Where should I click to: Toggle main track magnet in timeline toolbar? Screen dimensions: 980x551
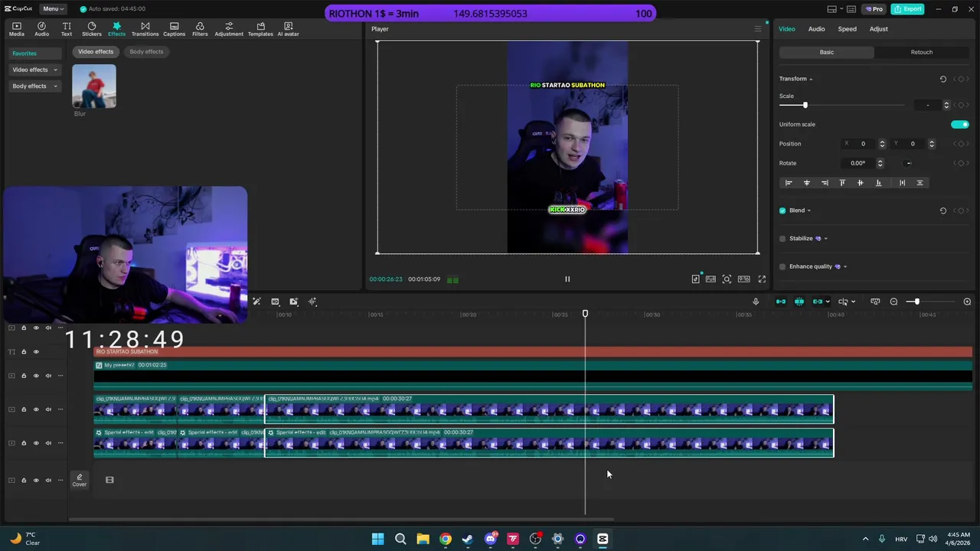[781, 302]
